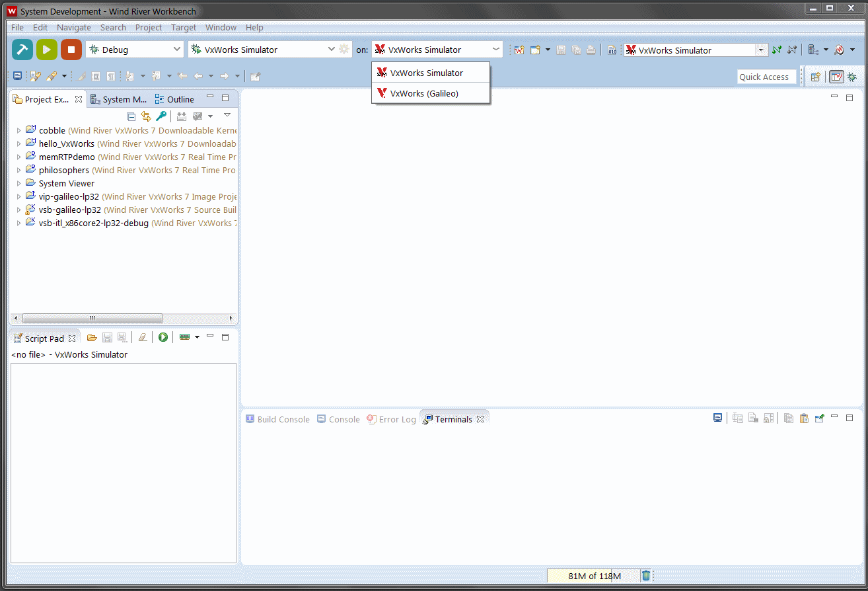
Task: Click the Forward navigation arrow in toolbar
Action: coord(225,76)
